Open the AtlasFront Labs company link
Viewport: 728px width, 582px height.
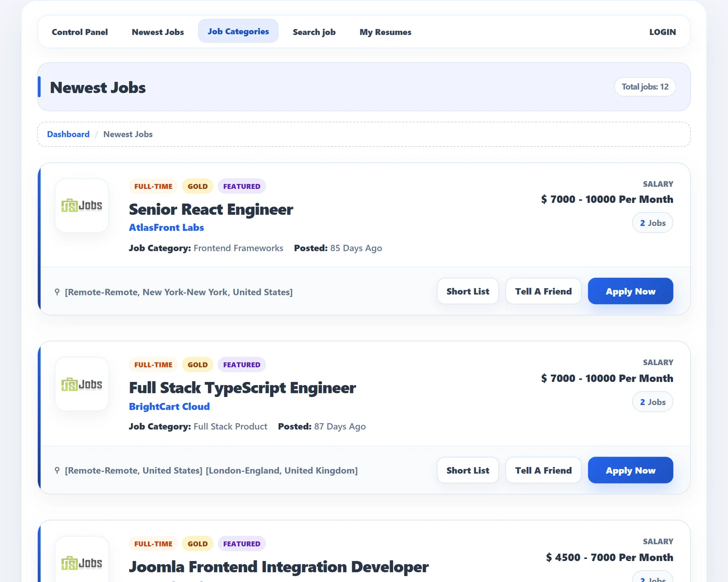tap(167, 227)
